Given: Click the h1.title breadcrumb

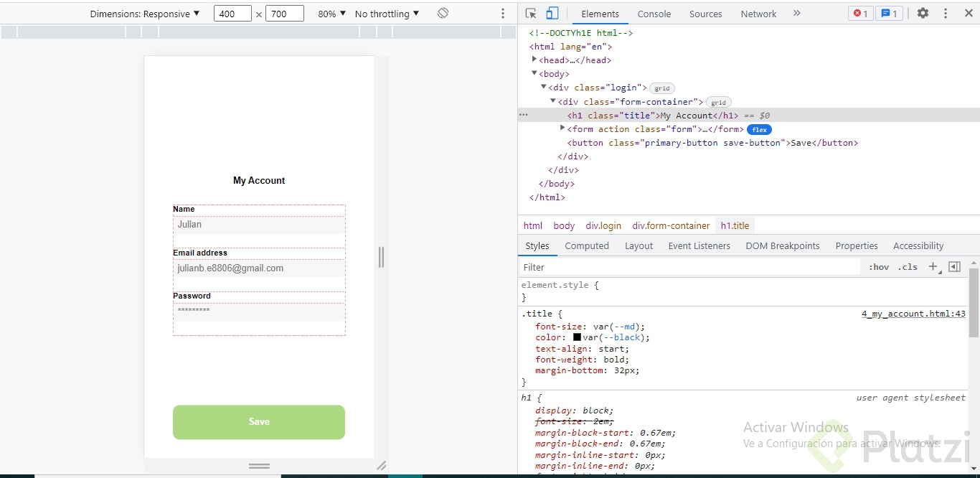Looking at the screenshot, I should pos(735,225).
